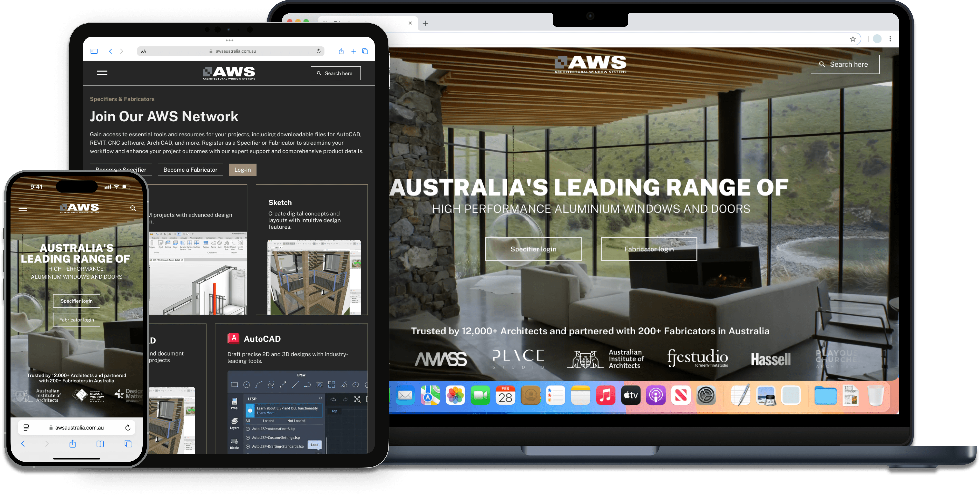Image resolution: width=980 pixels, height=496 pixels.
Task: Open the iPad Safari tab overview icon
Action: 365,51
